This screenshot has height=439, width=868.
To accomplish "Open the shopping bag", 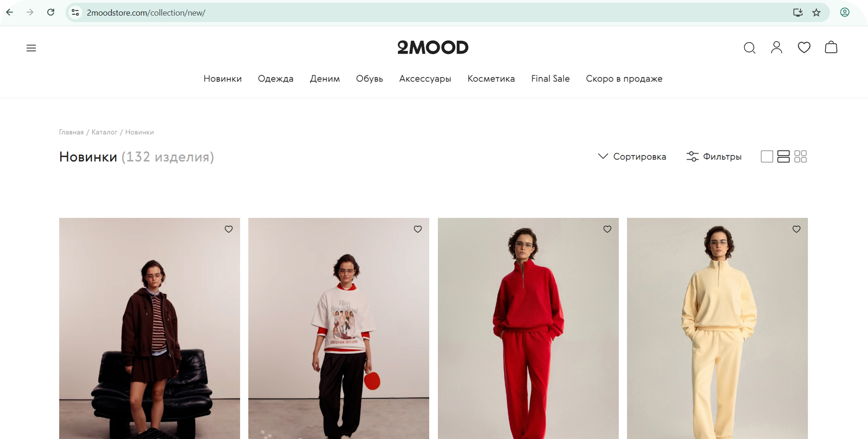I will pos(831,47).
